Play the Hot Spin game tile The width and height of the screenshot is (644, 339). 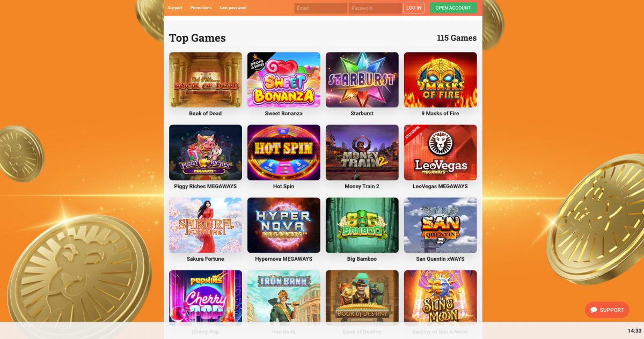click(284, 153)
